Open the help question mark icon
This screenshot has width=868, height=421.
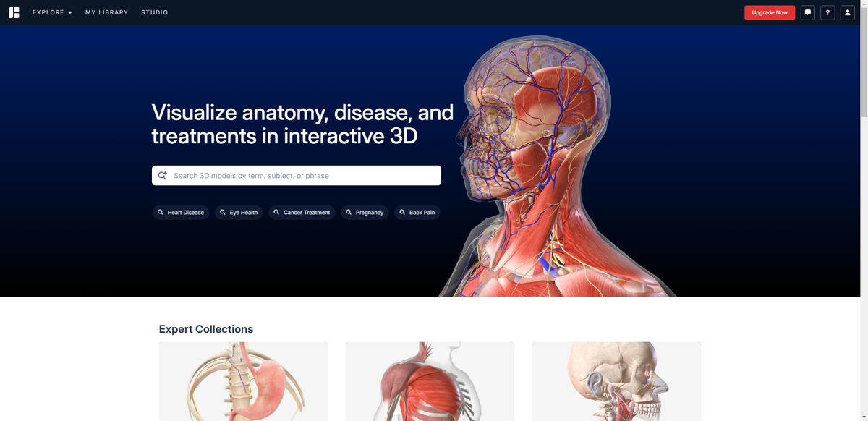[827, 12]
